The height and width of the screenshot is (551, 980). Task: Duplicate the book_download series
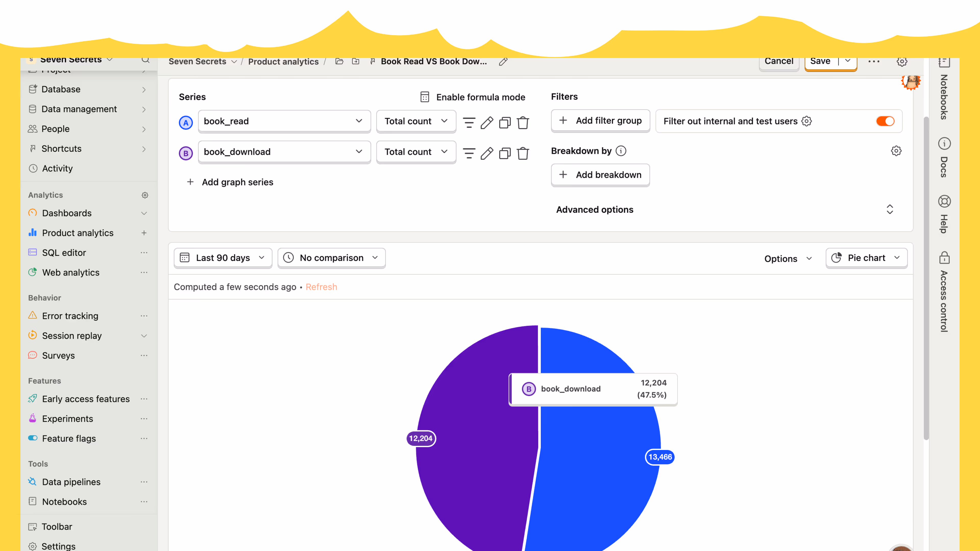(x=505, y=153)
